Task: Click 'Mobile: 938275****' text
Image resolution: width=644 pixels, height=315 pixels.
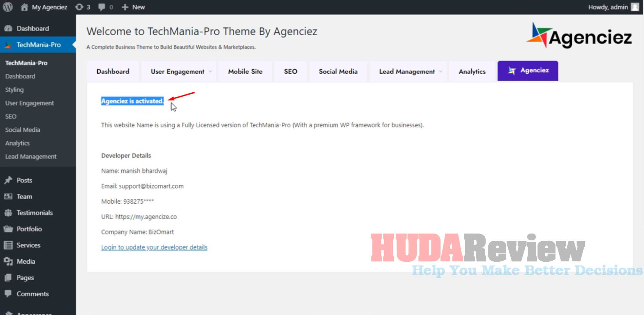Action: tap(128, 201)
